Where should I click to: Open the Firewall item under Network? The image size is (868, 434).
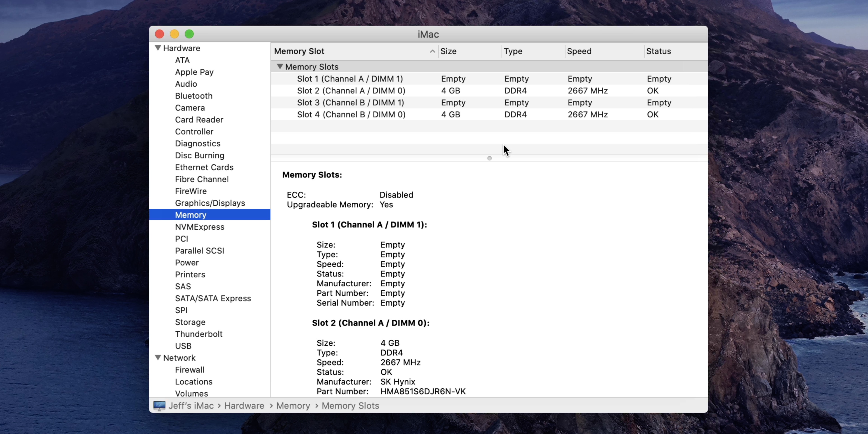tap(189, 370)
